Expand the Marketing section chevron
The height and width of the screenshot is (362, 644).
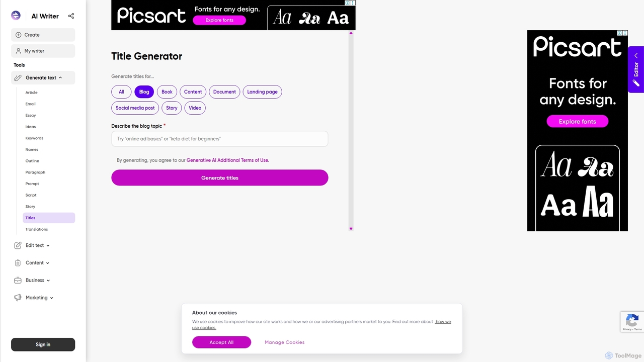coord(51,298)
